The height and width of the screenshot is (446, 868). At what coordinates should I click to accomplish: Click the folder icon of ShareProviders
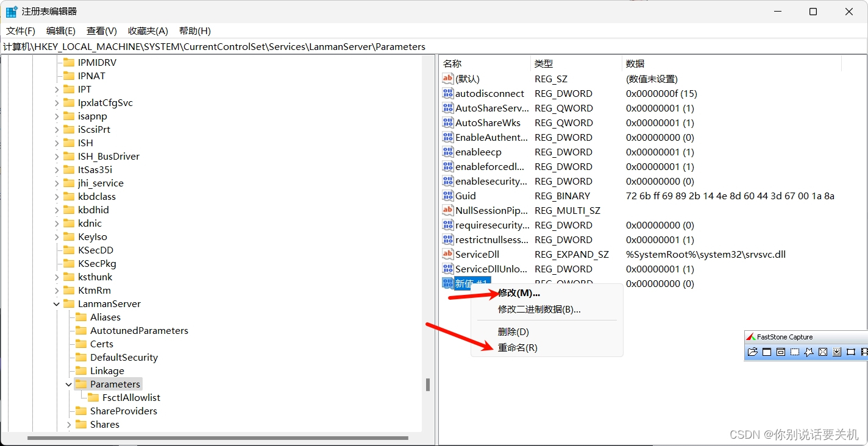(81, 411)
